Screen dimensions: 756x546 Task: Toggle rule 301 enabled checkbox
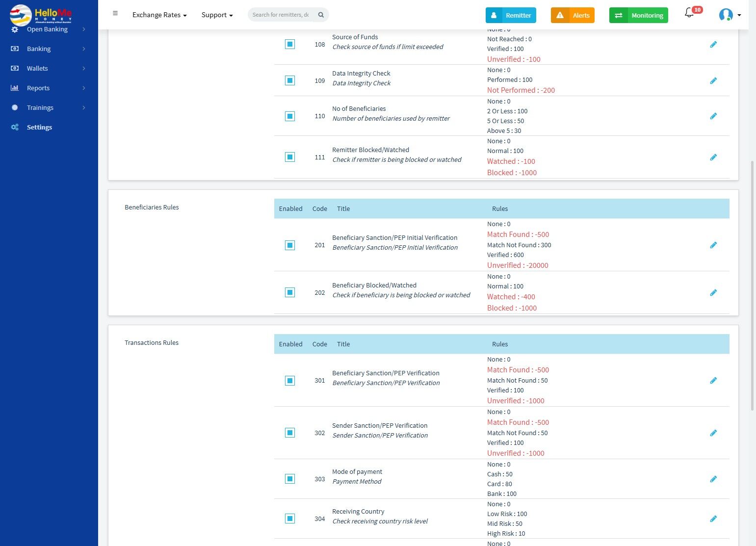point(290,381)
